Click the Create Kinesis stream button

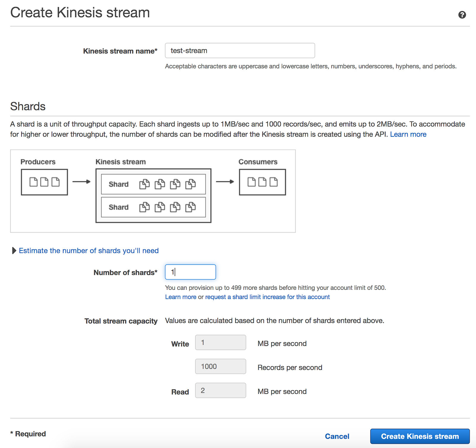[x=420, y=436]
